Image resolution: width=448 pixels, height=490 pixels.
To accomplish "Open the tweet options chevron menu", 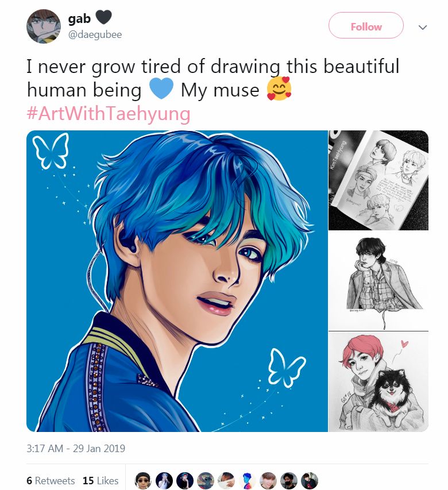I will 423,27.
